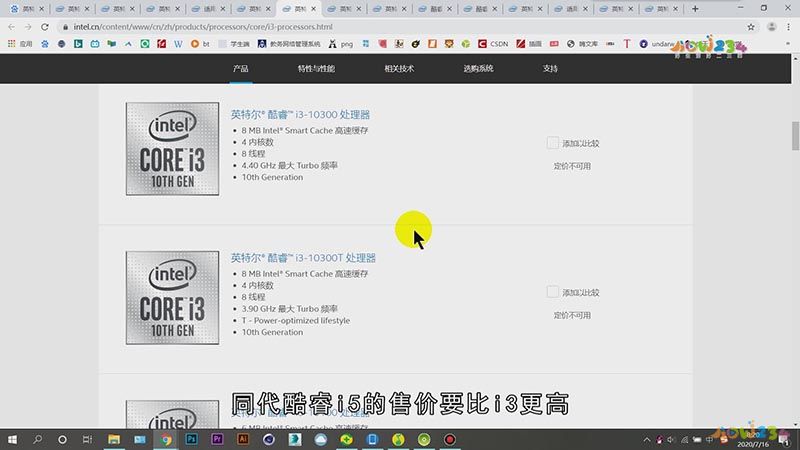The image size is (800, 450).
Task: Select the 产品 navigation tab
Action: click(x=240, y=68)
